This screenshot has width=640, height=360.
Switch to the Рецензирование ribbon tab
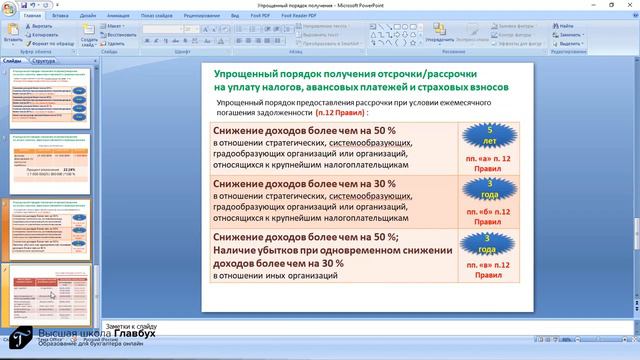[202, 16]
